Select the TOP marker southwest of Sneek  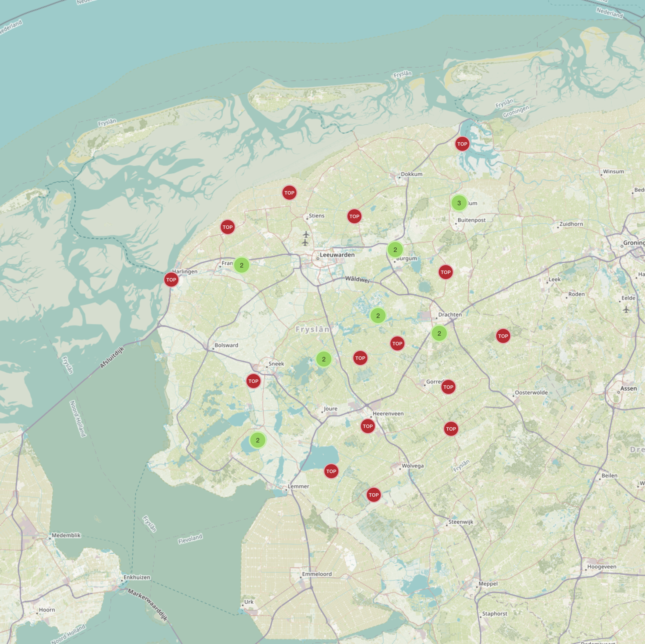pos(253,381)
